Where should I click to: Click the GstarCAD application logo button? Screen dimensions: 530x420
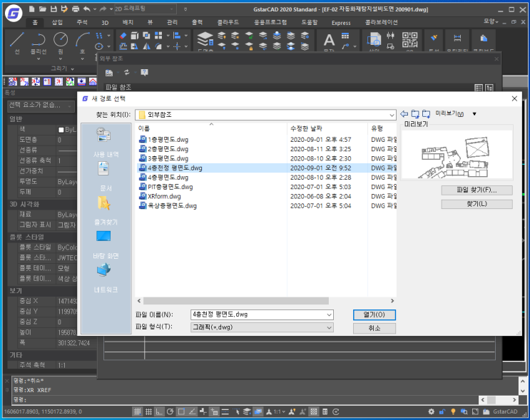(x=14, y=13)
